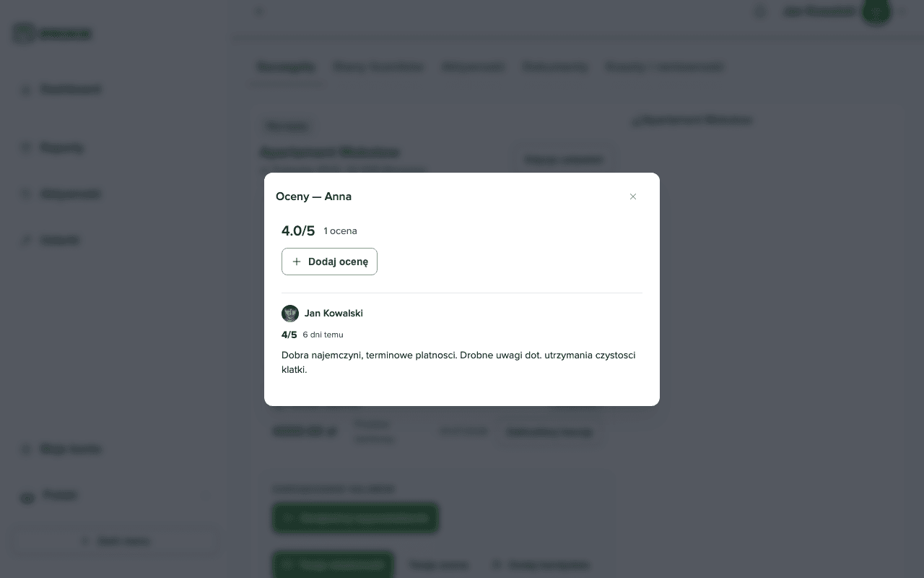Click Jan Kowalski's reviewer avatar
Viewport: 924px width, 578px height.
tap(290, 313)
